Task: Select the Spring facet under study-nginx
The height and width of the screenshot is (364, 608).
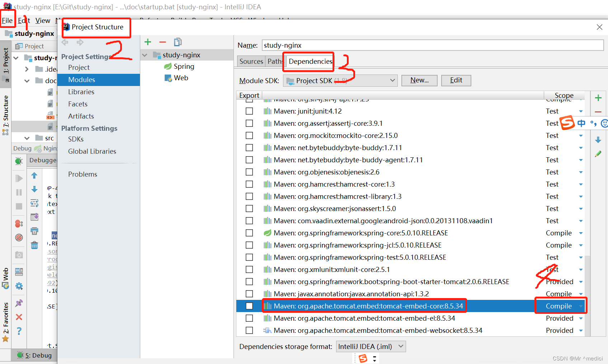Action: point(179,66)
